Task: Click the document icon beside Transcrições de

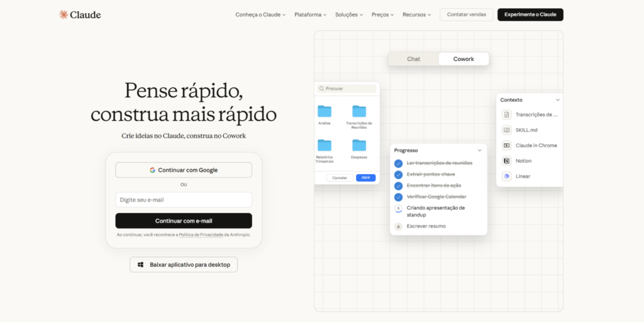Action: (x=506, y=114)
